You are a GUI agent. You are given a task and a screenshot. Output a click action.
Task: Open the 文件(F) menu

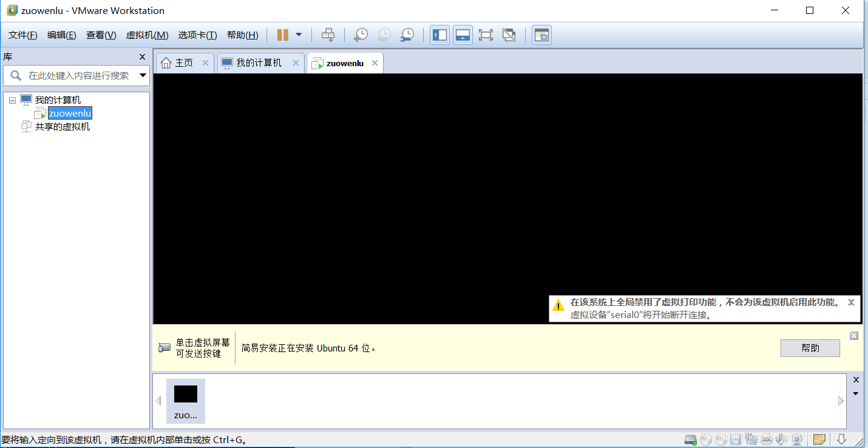[23, 35]
